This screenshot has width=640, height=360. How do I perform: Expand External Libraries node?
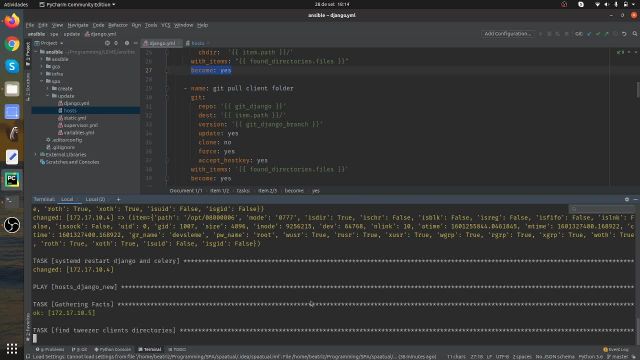pos(36,155)
